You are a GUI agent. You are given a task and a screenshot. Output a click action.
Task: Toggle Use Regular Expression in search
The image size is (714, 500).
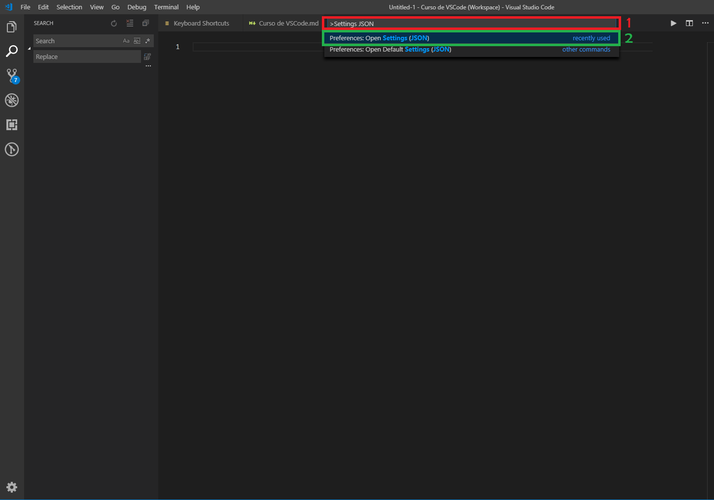[x=148, y=41]
